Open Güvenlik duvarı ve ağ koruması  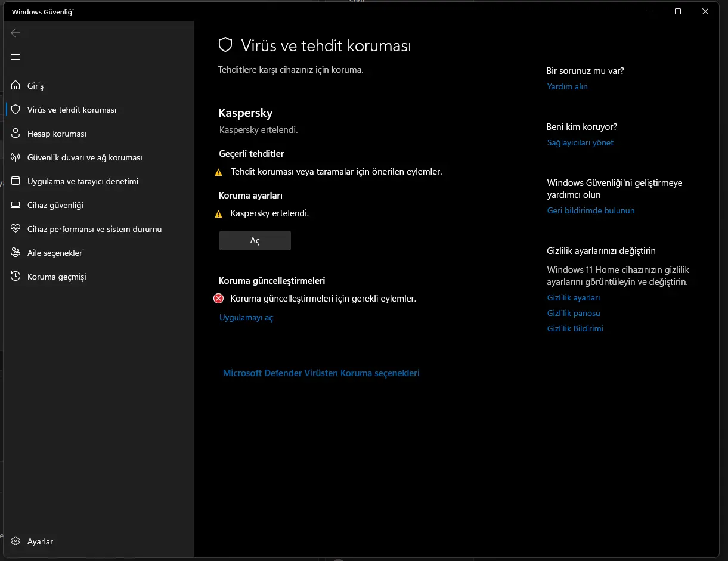click(99, 157)
